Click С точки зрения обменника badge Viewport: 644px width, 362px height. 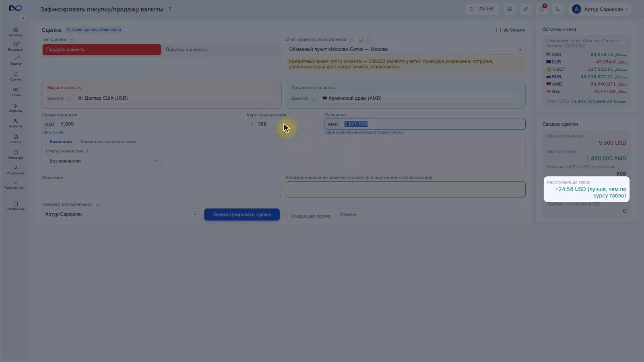(94, 30)
